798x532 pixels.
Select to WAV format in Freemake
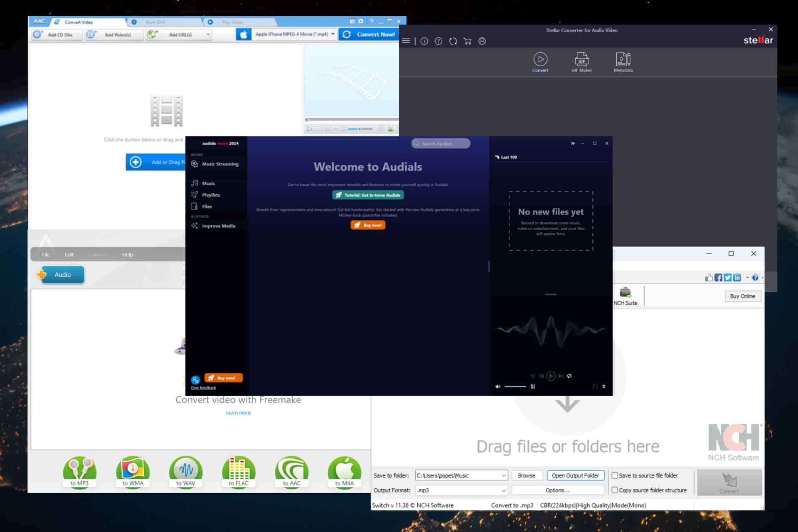(186, 472)
